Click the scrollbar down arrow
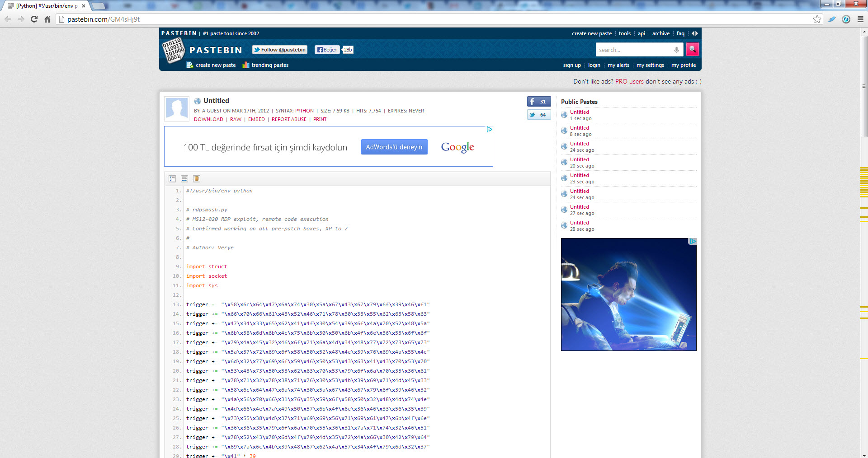 coord(864,454)
